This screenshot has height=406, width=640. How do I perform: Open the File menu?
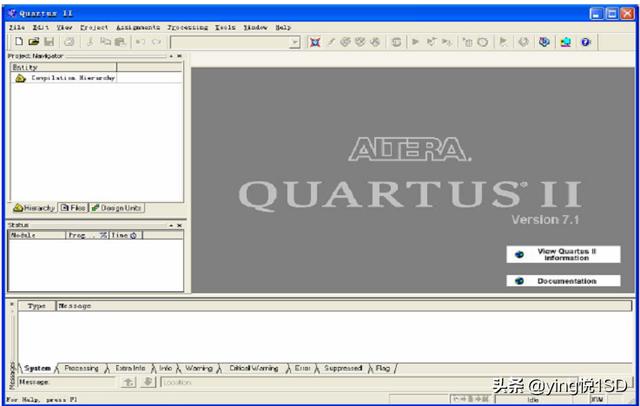tap(17, 27)
